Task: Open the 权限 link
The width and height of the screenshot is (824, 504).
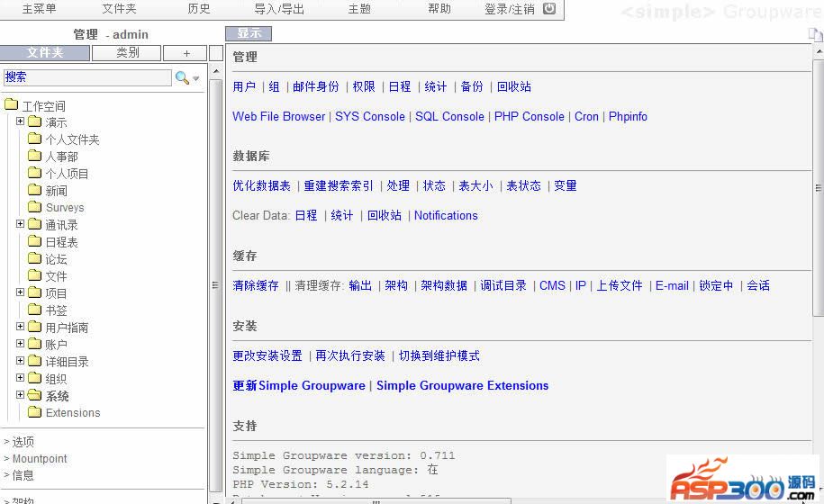Action: tap(364, 86)
